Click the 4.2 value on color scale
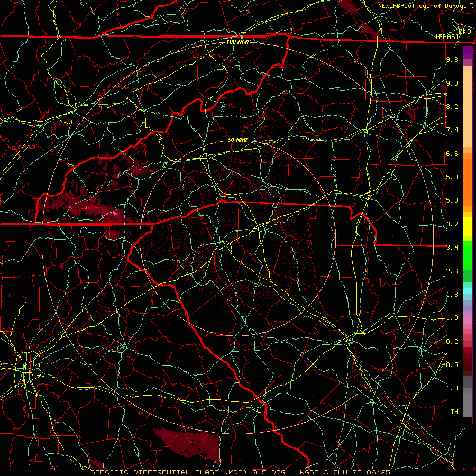 pyautogui.click(x=452, y=224)
